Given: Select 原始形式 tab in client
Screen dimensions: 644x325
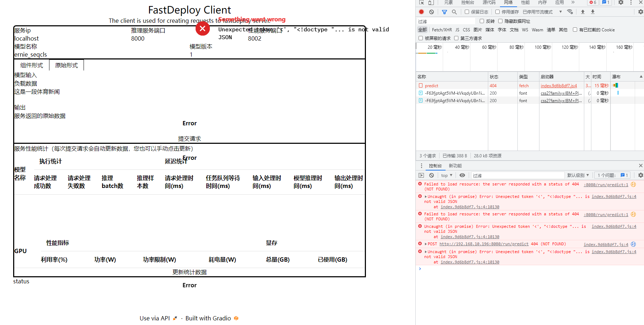Looking at the screenshot, I should [x=66, y=65].
